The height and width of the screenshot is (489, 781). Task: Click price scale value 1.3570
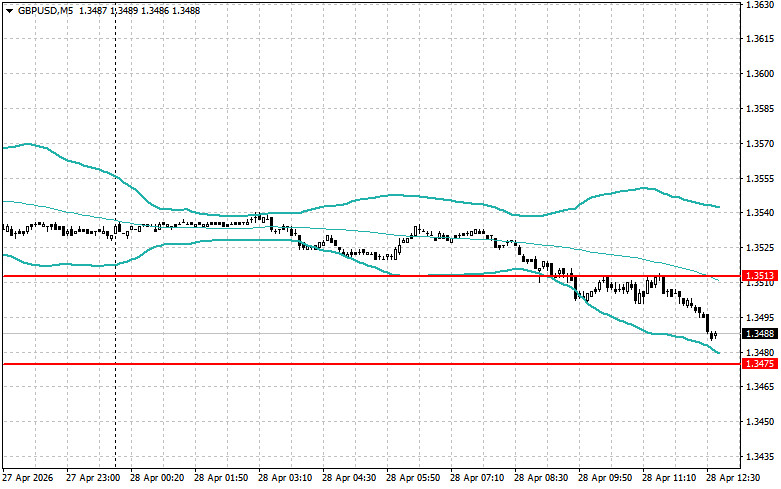click(x=760, y=144)
